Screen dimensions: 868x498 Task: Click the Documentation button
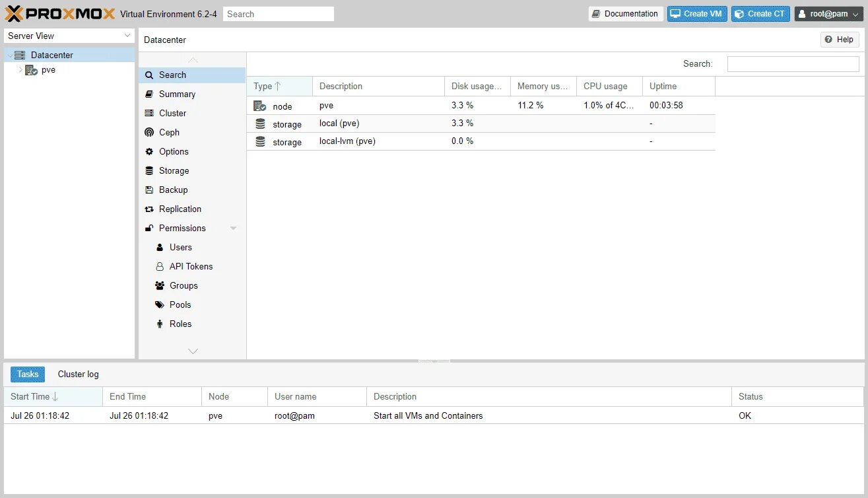pyautogui.click(x=626, y=14)
